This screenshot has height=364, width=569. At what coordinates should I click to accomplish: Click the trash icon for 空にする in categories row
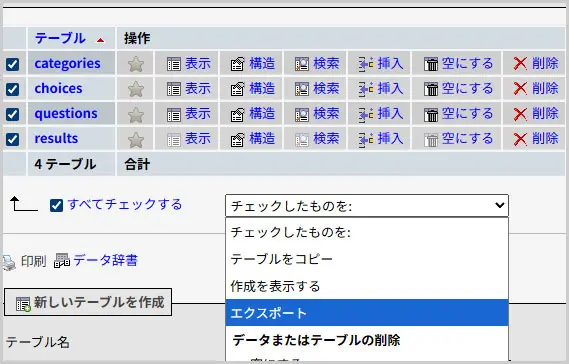431,64
